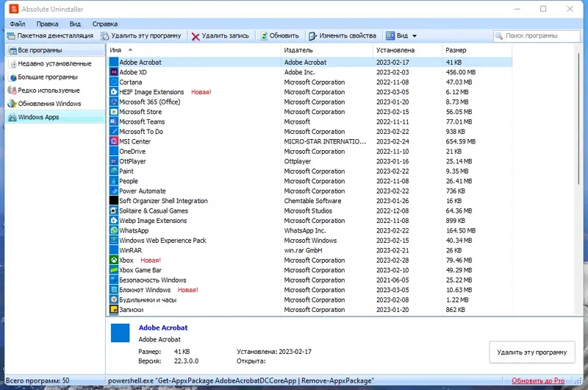588x390 pixels.
Task: Click the red X Удалить запись icon
Action: click(x=196, y=36)
